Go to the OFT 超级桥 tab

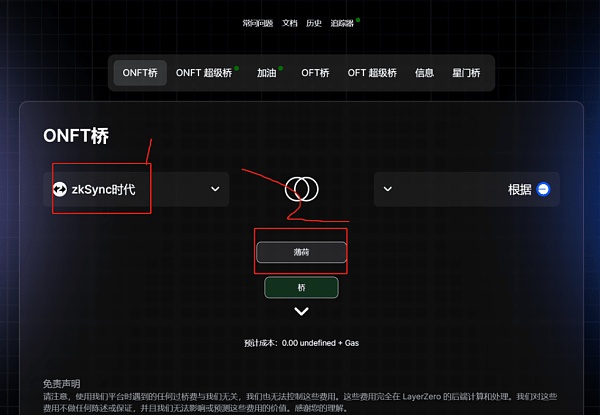[372, 73]
